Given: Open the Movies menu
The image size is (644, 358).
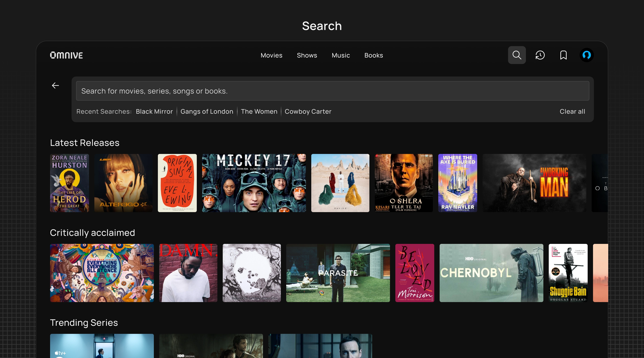Looking at the screenshot, I should click(271, 55).
